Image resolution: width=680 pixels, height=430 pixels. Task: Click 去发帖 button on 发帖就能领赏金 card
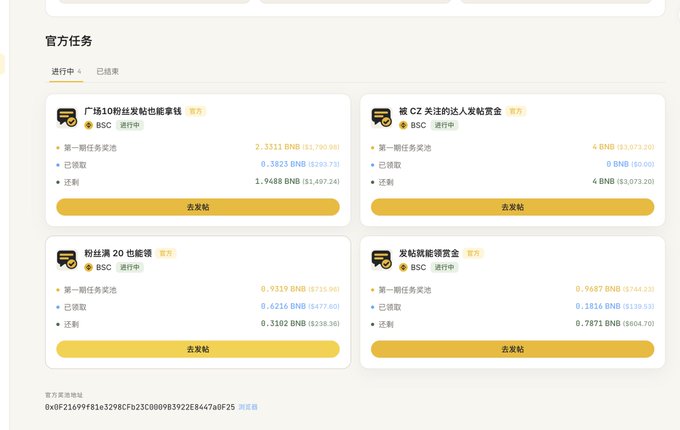coord(513,349)
